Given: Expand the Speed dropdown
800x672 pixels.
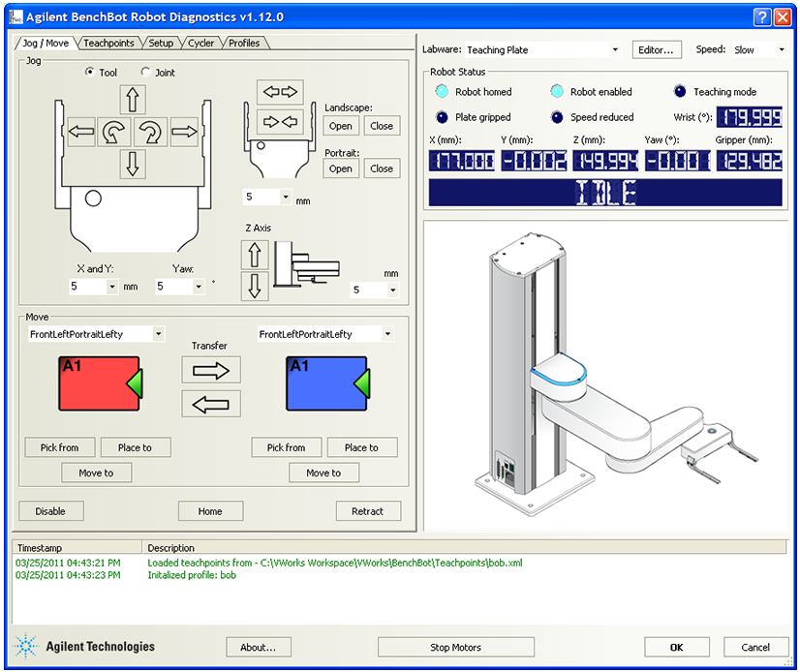Looking at the screenshot, I should (781, 50).
